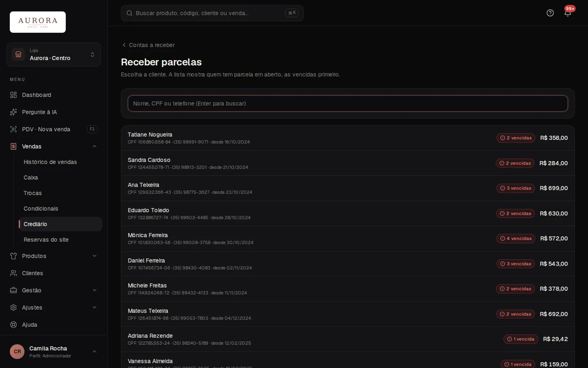Click the PDV barcode scanner icon
The width and height of the screenshot is (588, 368).
(13, 129)
